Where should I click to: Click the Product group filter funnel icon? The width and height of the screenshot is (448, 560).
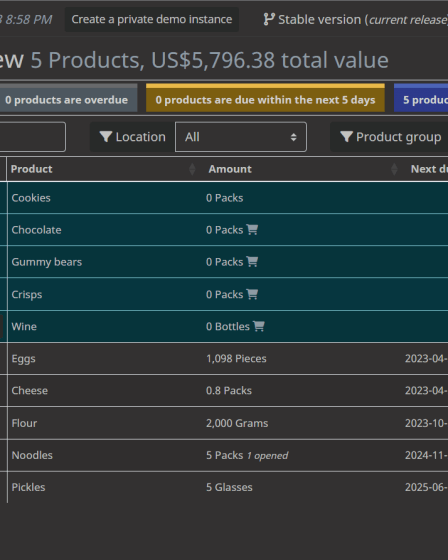pos(346,137)
